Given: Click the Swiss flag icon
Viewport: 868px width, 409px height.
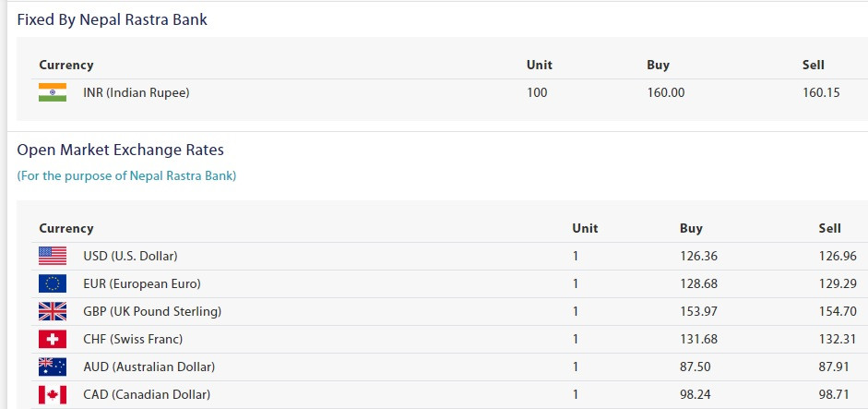Looking at the screenshot, I should click(53, 339).
